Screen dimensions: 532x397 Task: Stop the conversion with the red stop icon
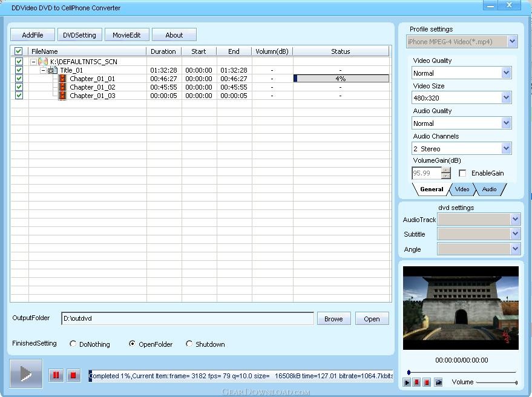point(73,375)
